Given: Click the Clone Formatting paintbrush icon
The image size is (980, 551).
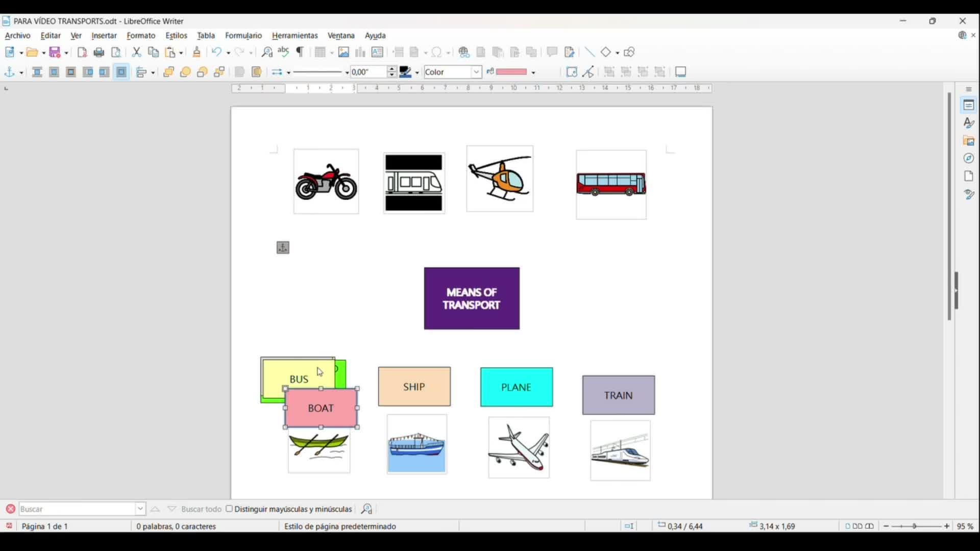Looking at the screenshot, I should click(197, 53).
